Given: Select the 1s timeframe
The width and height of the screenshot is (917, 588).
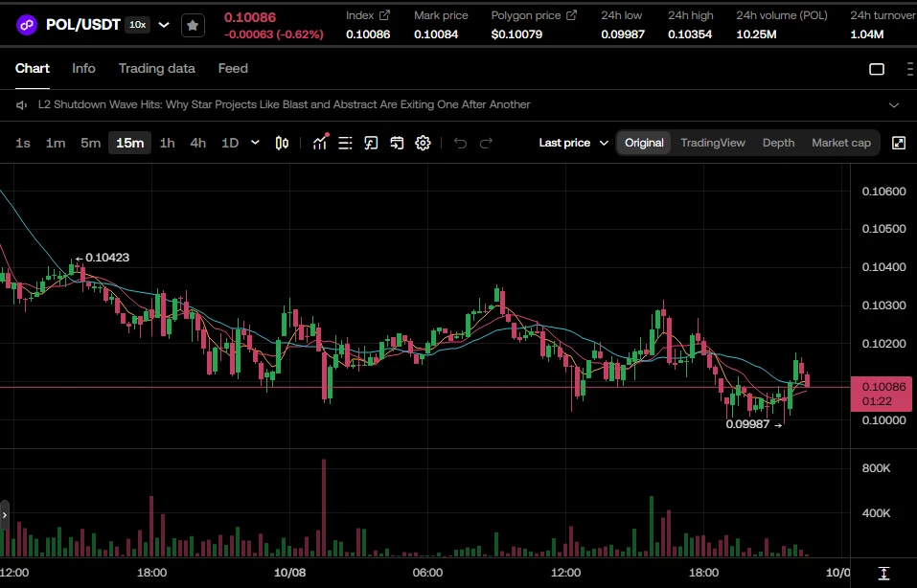Looking at the screenshot, I should (23, 143).
